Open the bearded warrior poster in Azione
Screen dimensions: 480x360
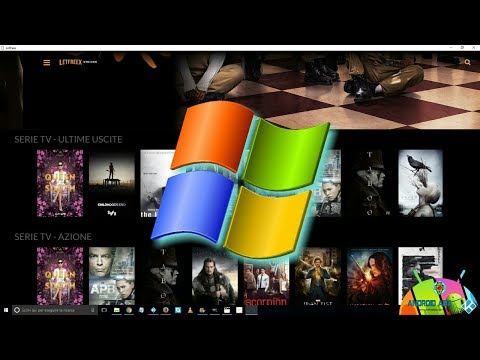pos(215,276)
